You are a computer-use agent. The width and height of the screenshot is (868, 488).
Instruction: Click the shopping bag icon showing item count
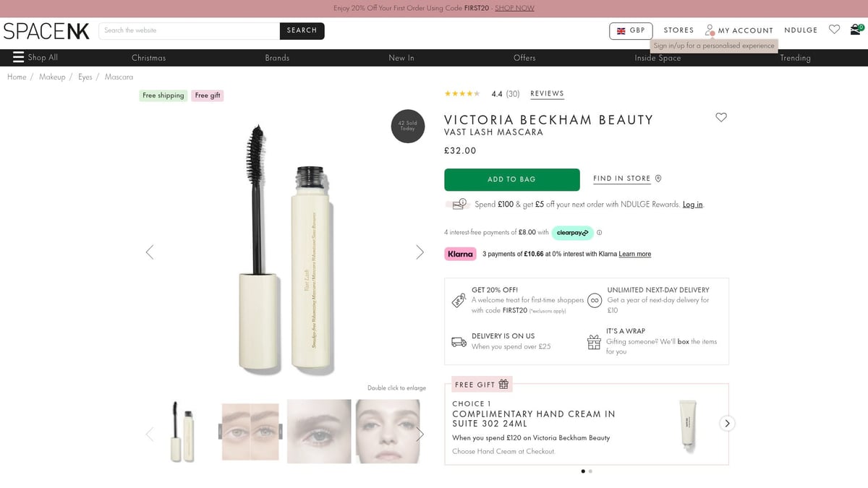pos(858,30)
